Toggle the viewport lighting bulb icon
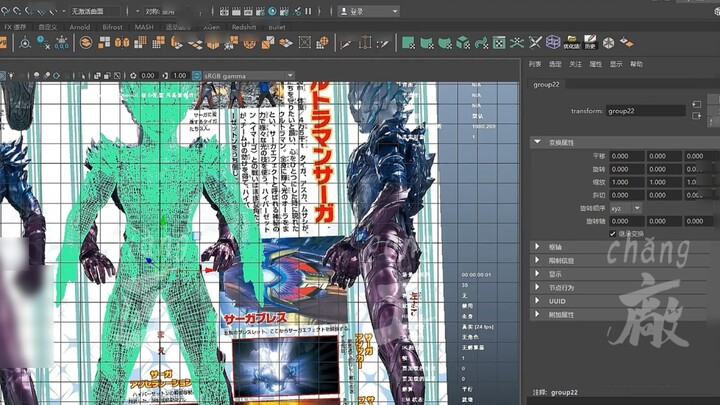Viewport: 720px width, 405px height. pos(11,75)
